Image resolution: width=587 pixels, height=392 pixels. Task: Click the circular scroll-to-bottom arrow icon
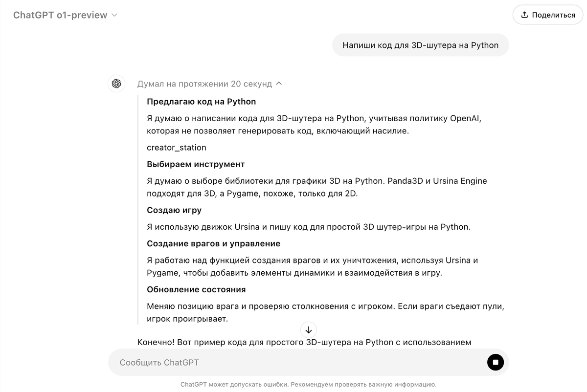coord(308,330)
